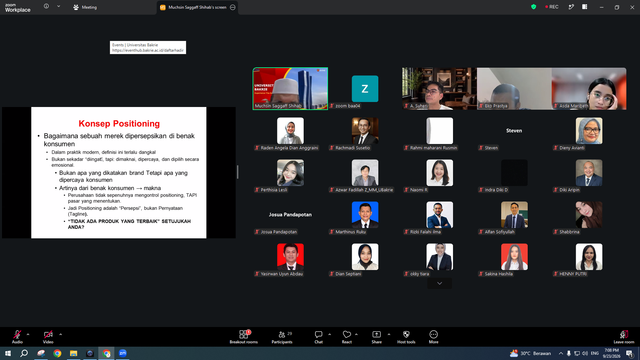This screenshot has width=640, height=360.
Task: Click the REC recording indicator
Action: pyautogui.click(x=552, y=7)
